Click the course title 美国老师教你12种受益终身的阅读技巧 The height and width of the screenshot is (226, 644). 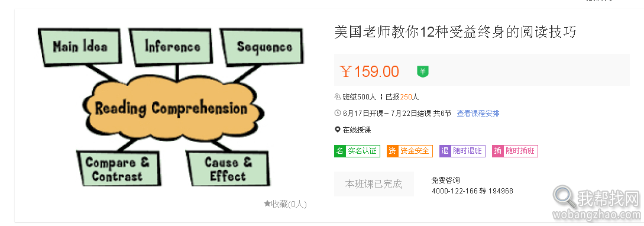[455, 32]
